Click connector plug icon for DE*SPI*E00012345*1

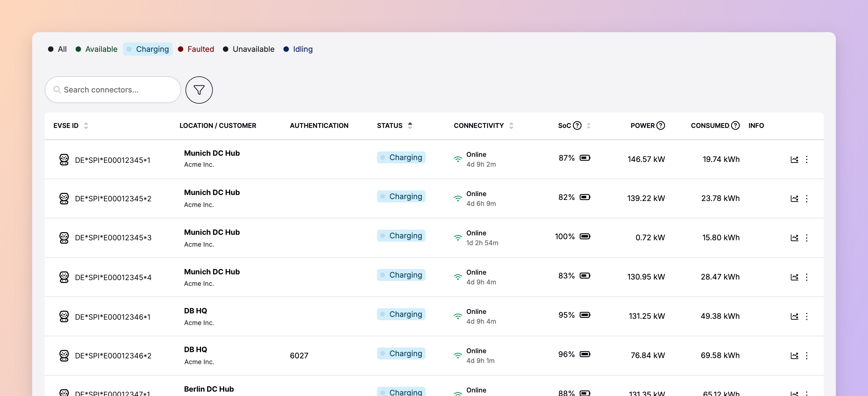(x=64, y=160)
